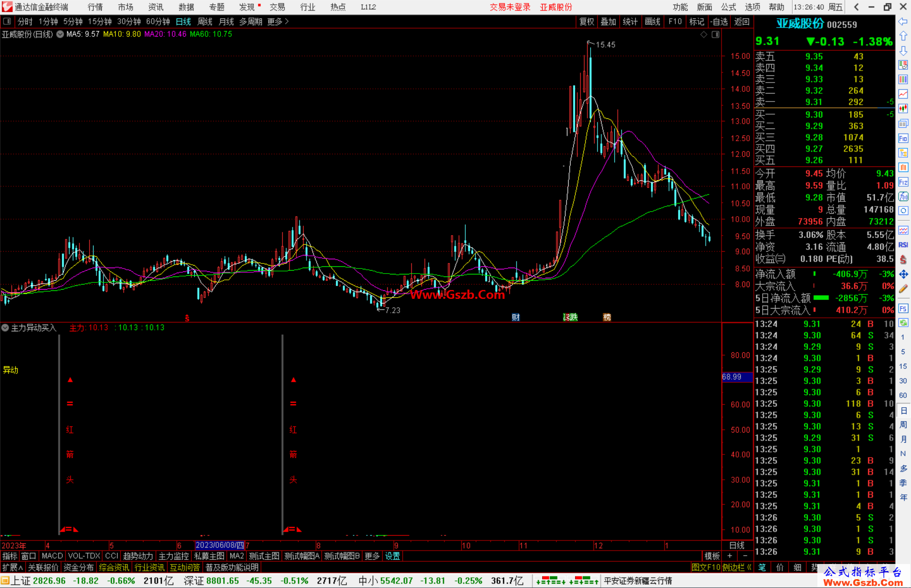Toggle the panel icon left of 分时
Viewport: 911px width, 588px height.
7,21
